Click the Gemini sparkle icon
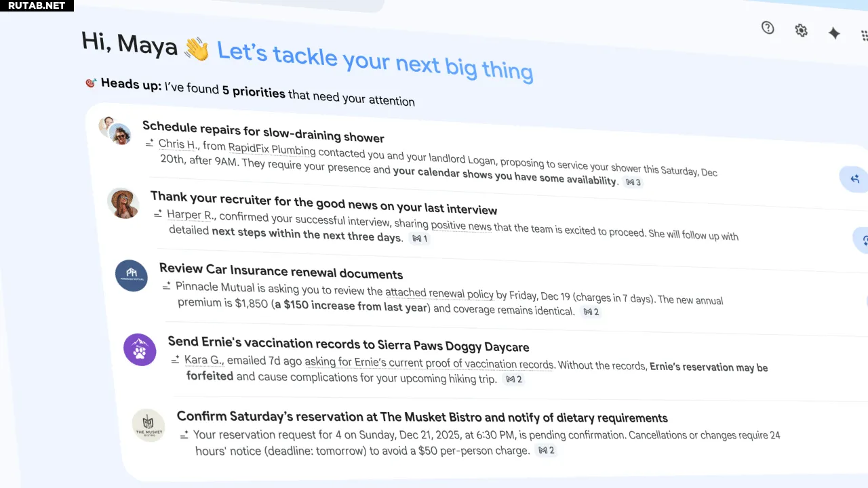Viewport: 868px width, 488px height. click(x=834, y=33)
